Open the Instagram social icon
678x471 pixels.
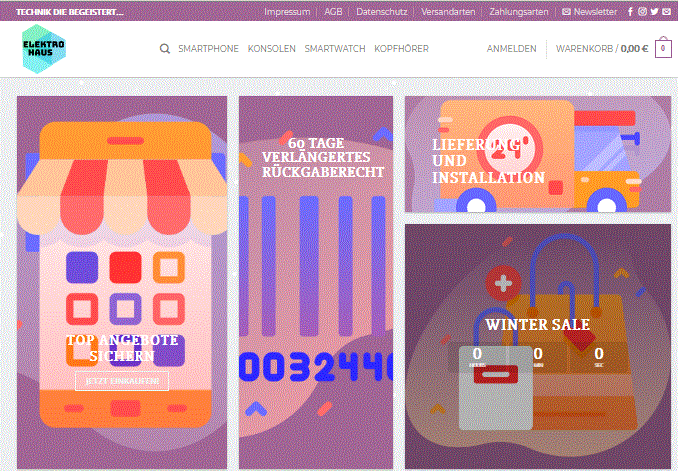click(x=643, y=12)
